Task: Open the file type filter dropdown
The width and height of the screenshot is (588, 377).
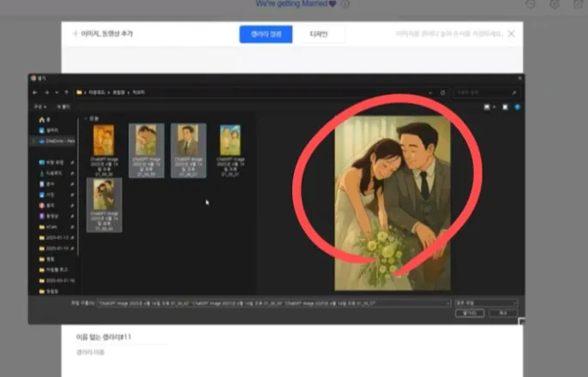Action: click(x=486, y=302)
